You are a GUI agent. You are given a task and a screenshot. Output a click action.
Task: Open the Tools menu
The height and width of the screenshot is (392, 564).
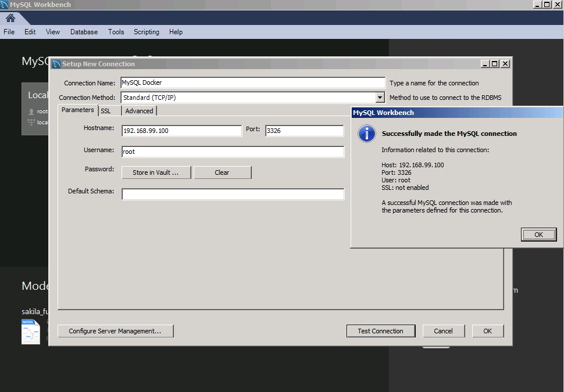coord(116,32)
